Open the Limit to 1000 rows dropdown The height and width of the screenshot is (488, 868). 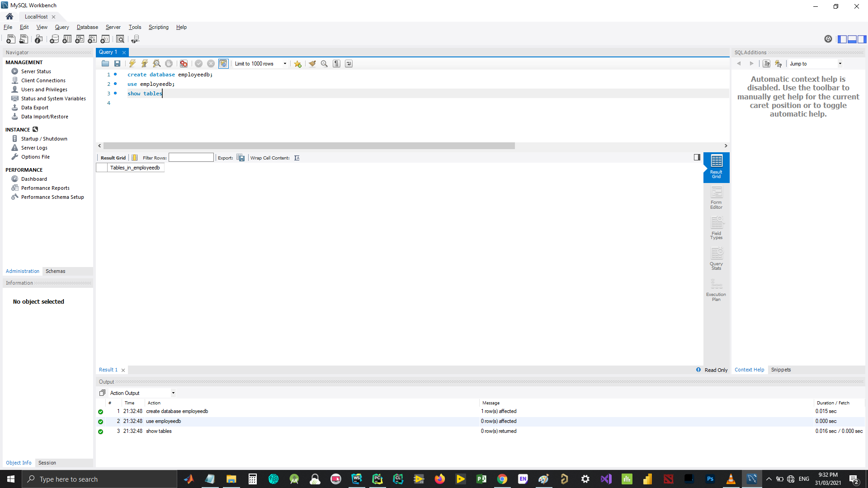pos(261,64)
